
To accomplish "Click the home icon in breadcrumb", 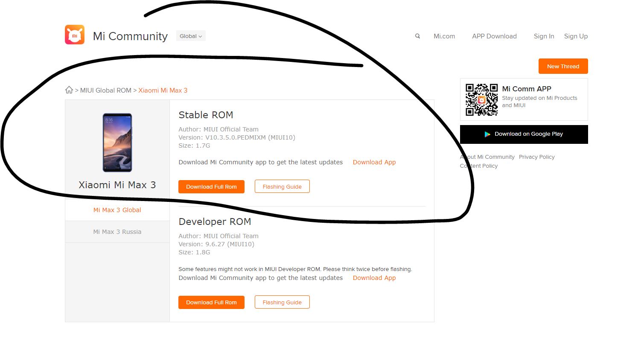I will tap(69, 90).
